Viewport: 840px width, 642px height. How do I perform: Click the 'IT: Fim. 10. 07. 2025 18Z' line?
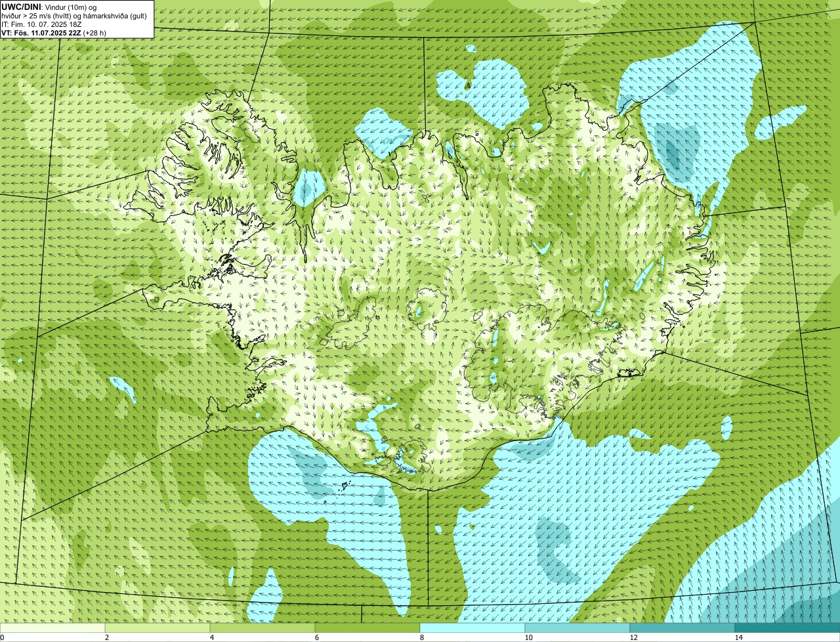(x=41, y=24)
